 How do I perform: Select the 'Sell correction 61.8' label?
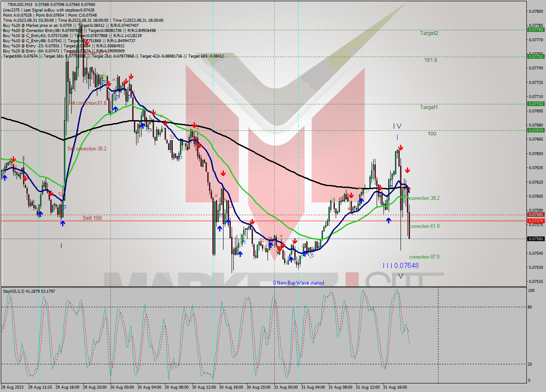[87, 103]
